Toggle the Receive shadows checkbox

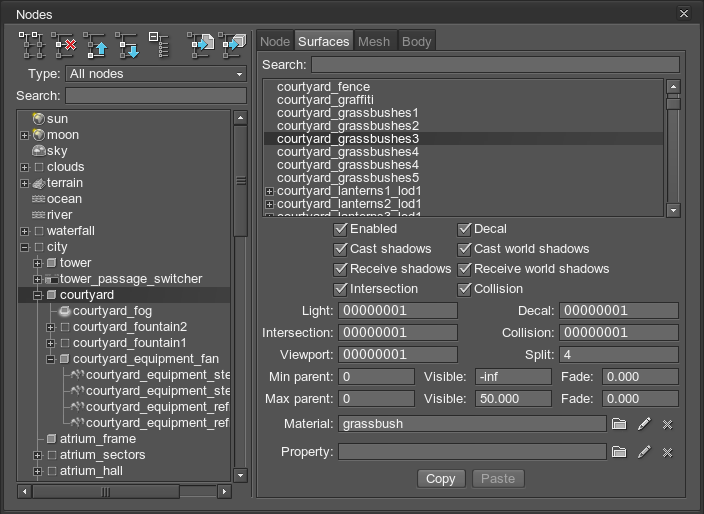click(340, 269)
